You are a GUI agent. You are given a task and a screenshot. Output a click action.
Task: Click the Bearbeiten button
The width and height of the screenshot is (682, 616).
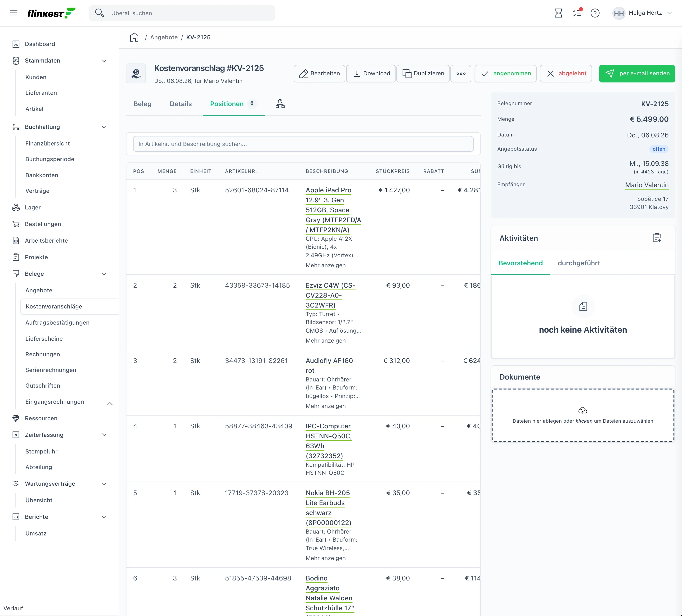click(319, 73)
